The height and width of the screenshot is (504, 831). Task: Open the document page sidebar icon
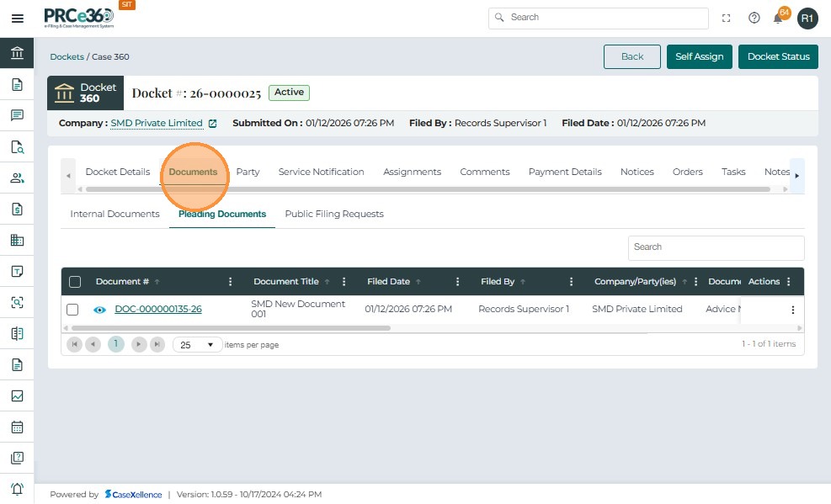17,85
